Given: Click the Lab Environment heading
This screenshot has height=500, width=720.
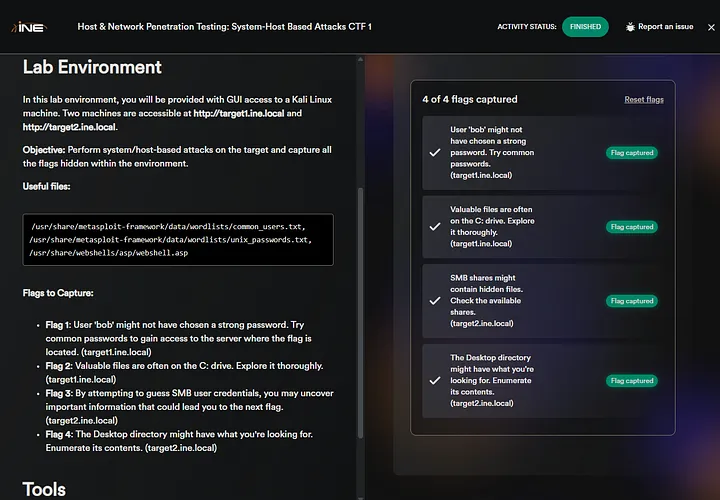Looking at the screenshot, I should point(92,67).
